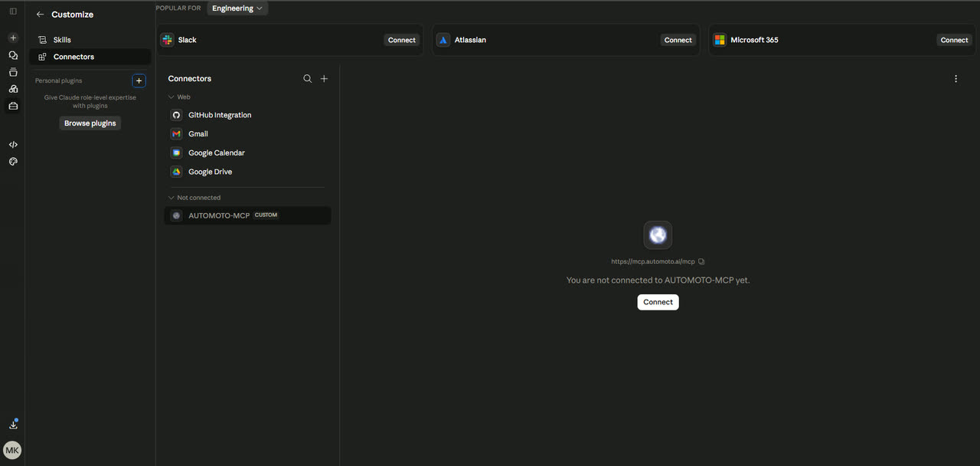Viewport: 980px width, 466px height.
Task: Click the search icon in Connectors panel
Action: coord(308,79)
